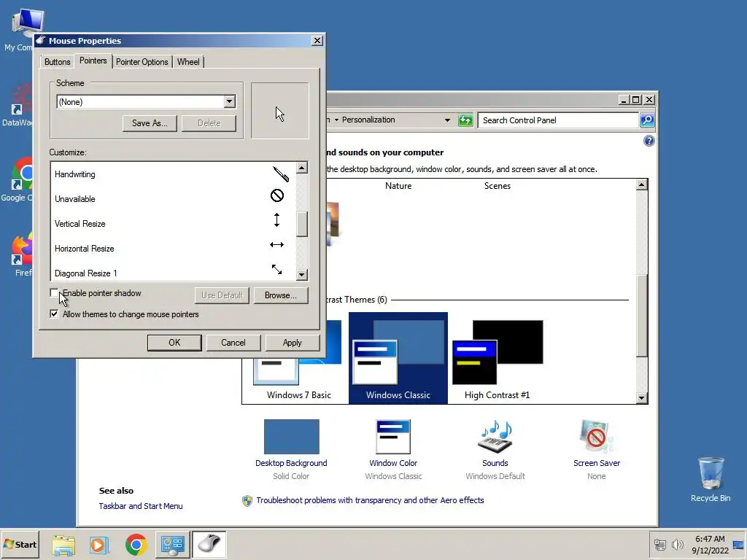
Task: Enable pointer shadow checkbox
Action: (x=54, y=293)
